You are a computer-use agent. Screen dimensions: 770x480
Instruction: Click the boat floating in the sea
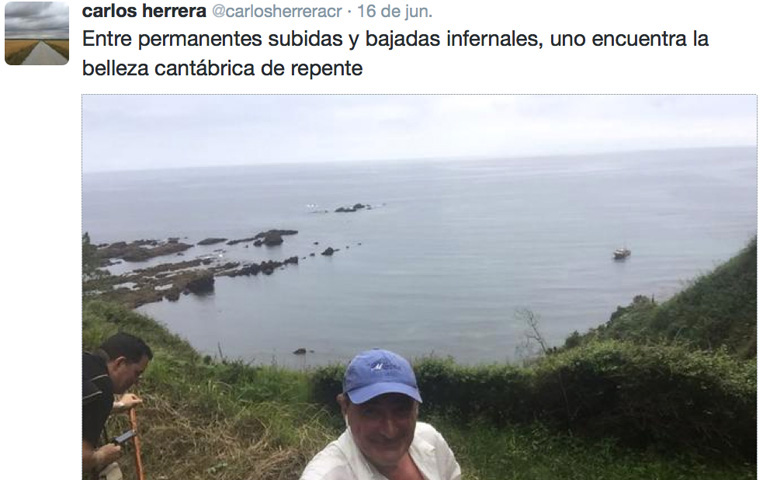621,253
